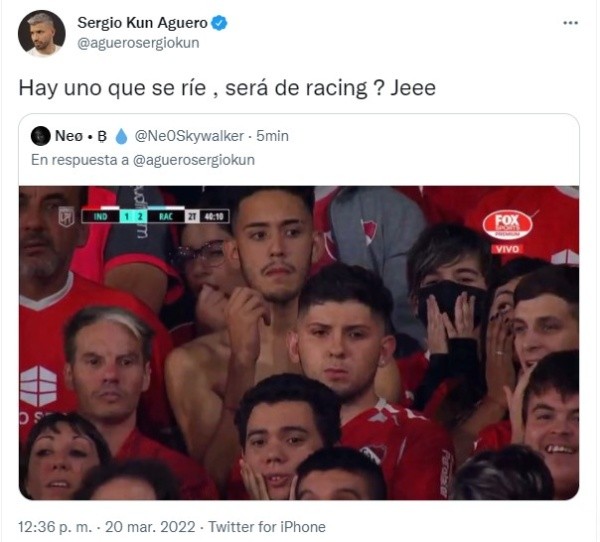Open Neø's small profile avatar
The height and width of the screenshot is (542, 600).
pos(40,136)
